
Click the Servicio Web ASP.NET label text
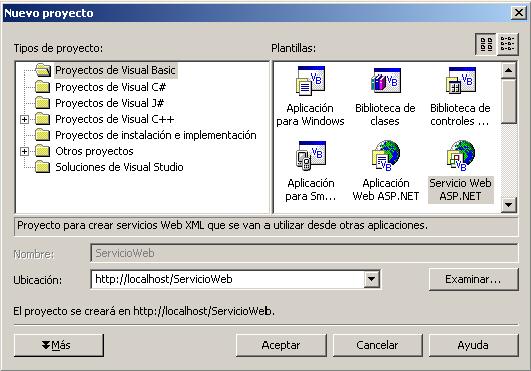461,190
